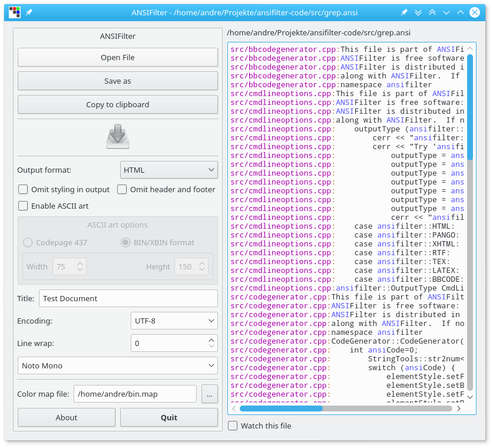Click the ANSIFilter app icon in title bar
This screenshot has width=493, height=448.
pyautogui.click(x=15, y=12)
